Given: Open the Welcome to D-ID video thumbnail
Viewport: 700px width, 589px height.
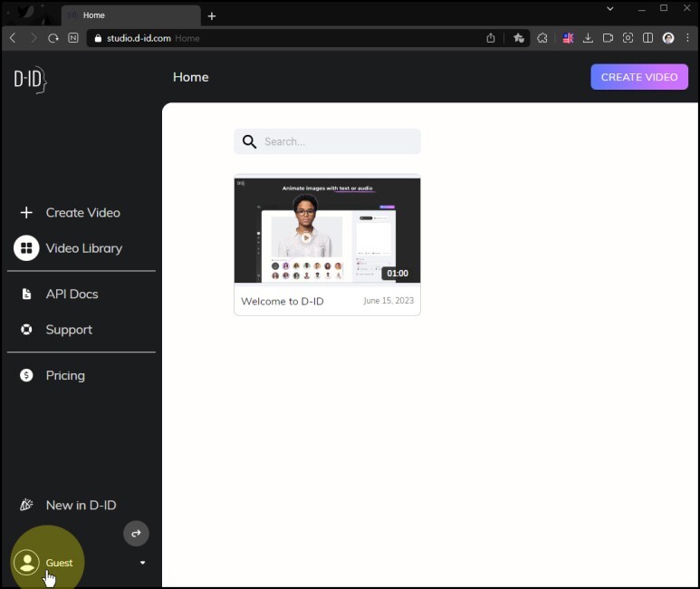Looking at the screenshot, I should click(x=327, y=228).
